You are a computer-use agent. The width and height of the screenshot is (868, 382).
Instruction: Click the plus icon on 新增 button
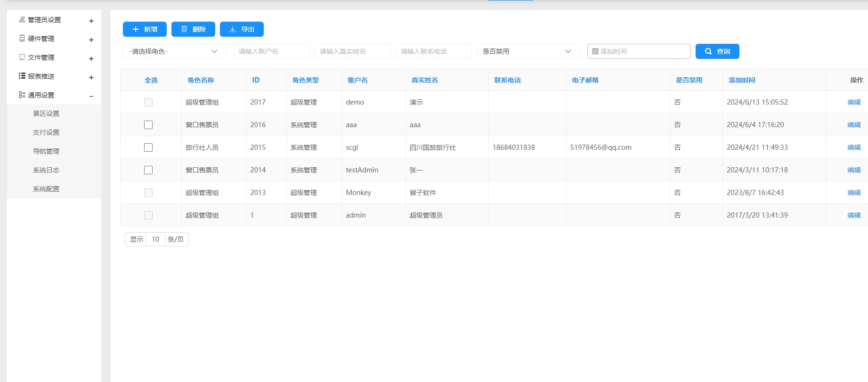(x=136, y=29)
